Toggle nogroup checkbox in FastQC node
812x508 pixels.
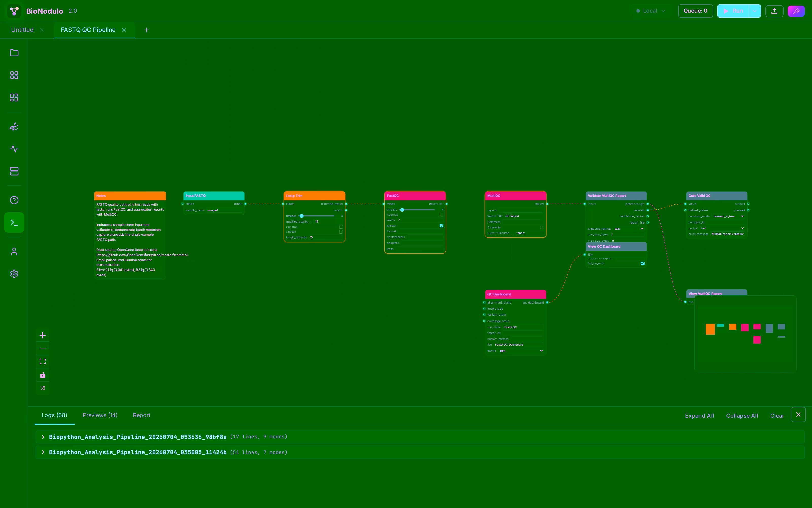pos(442,215)
